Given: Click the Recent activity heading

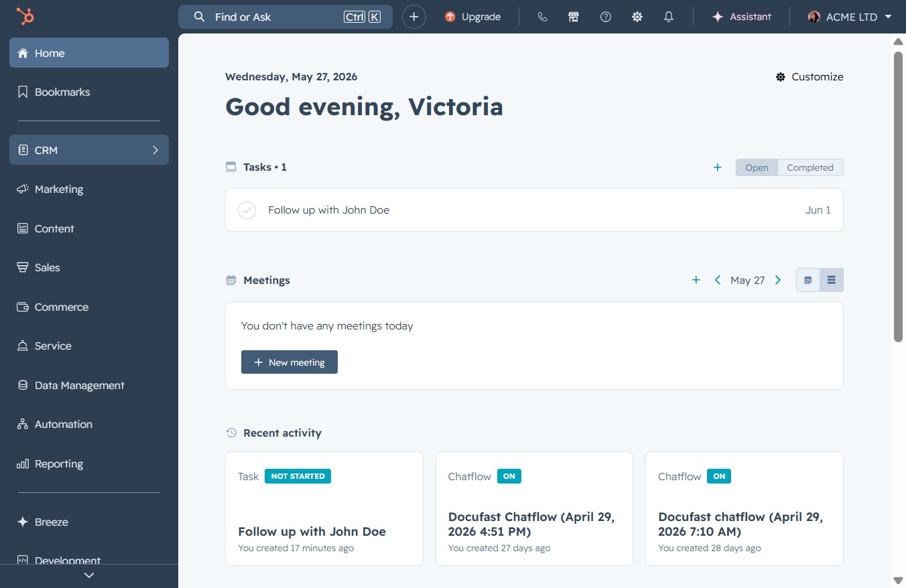Looking at the screenshot, I should (x=282, y=433).
